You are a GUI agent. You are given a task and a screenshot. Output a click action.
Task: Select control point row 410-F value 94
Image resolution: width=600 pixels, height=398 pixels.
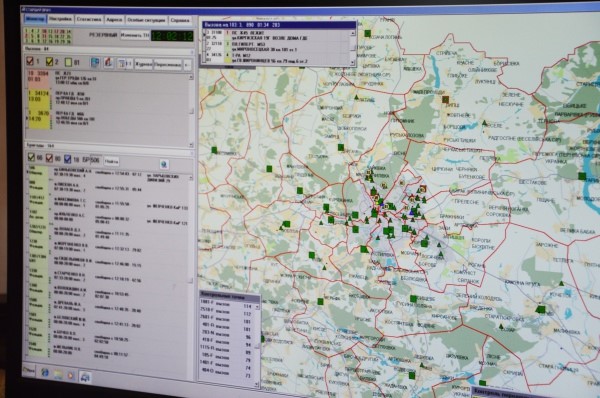227,342
